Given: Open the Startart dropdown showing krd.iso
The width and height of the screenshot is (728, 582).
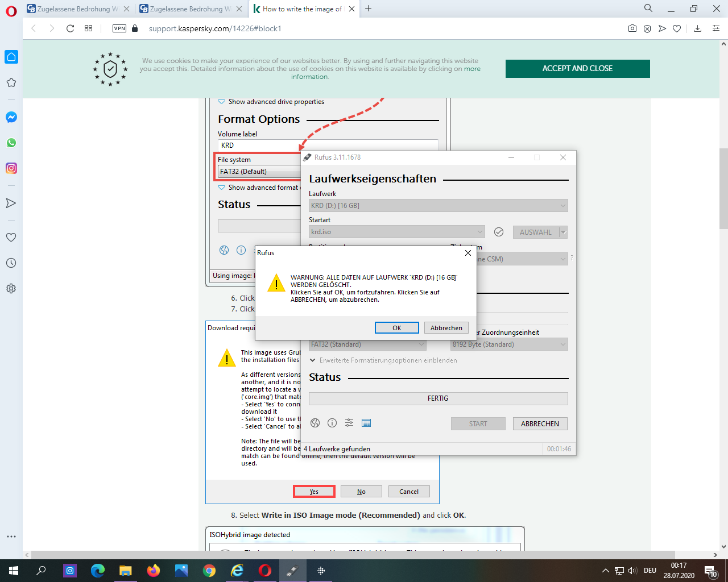Looking at the screenshot, I should tap(397, 232).
